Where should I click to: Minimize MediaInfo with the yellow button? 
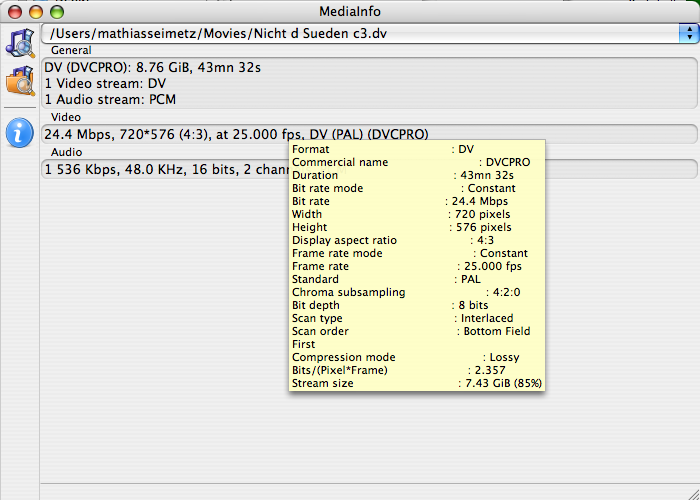point(36,12)
